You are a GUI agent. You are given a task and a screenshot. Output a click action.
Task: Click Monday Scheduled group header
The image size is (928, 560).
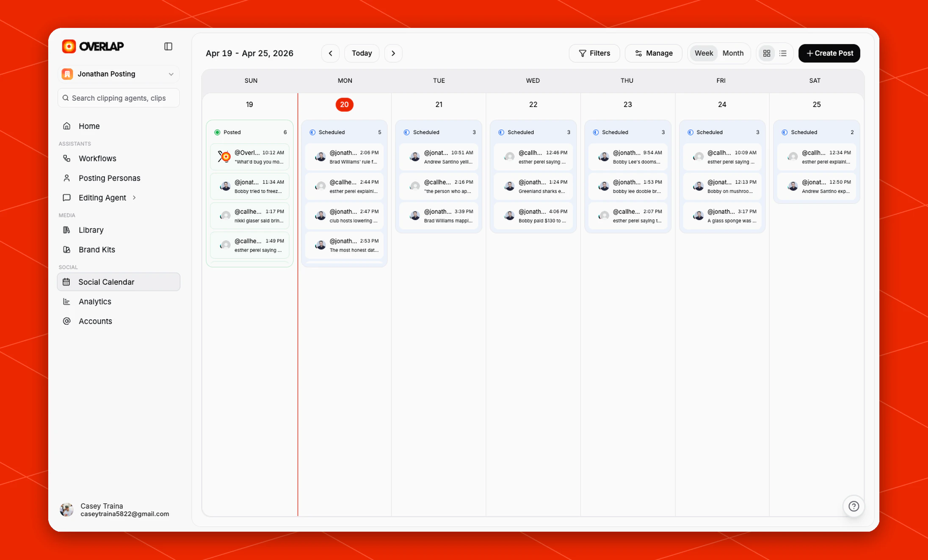345,132
